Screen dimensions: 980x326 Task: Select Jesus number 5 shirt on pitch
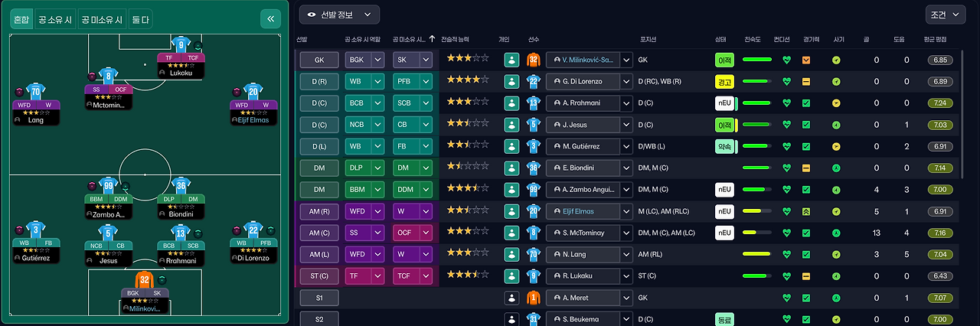pyautogui.click(x=108, y=233)
